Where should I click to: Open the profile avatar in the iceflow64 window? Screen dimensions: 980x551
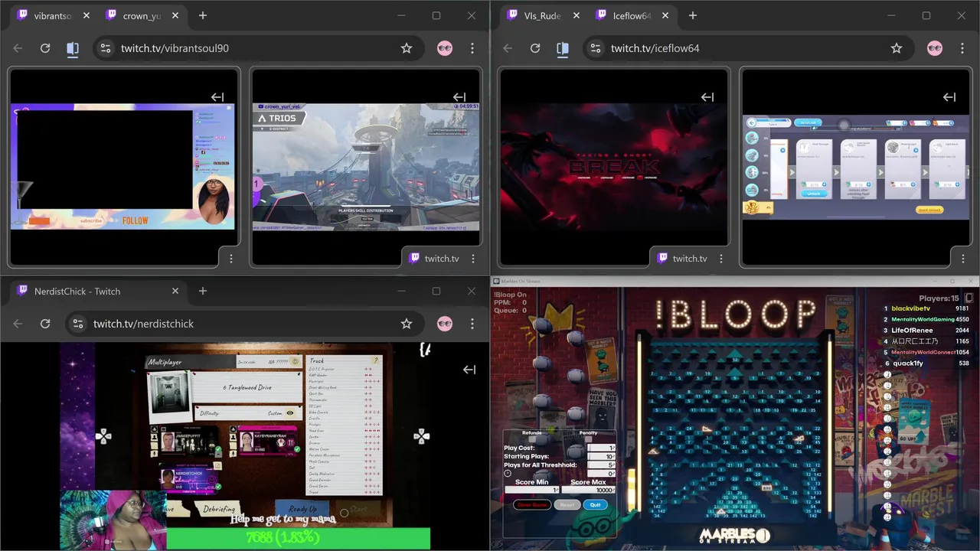(x=935, y=48)
